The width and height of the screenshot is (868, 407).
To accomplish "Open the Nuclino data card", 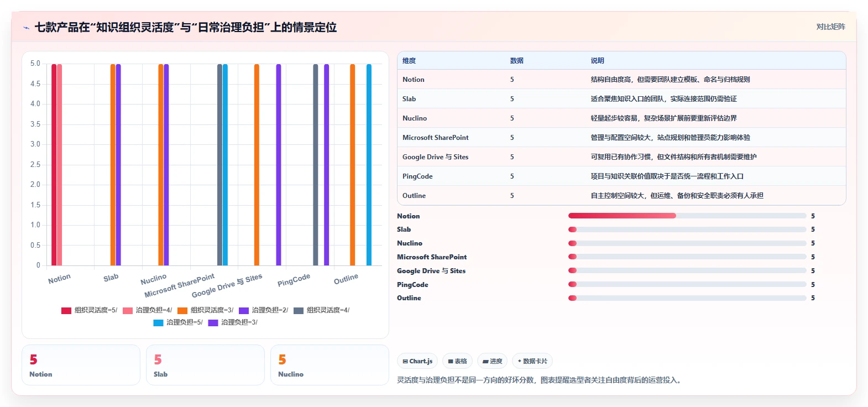I will (x=330, y=365).
